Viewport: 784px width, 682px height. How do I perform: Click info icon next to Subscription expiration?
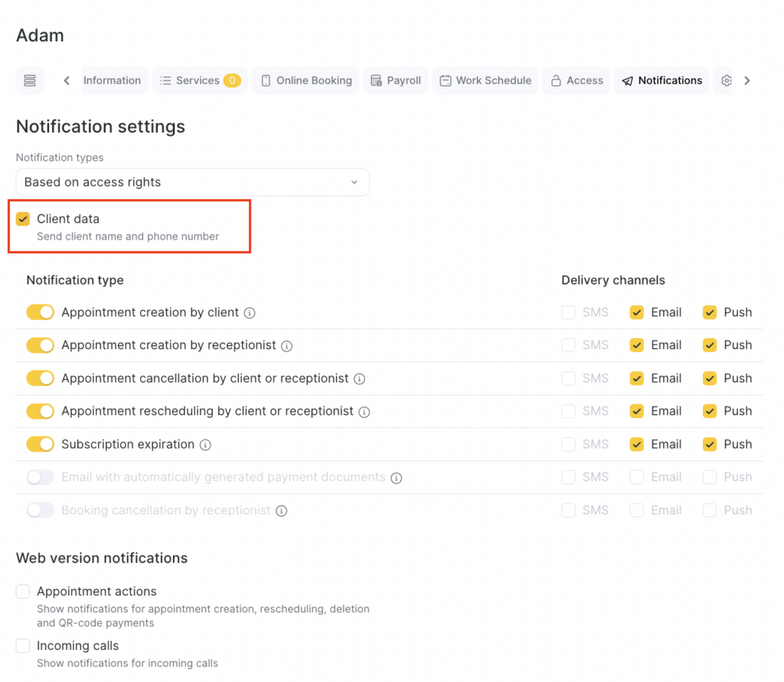coord(205,445)
